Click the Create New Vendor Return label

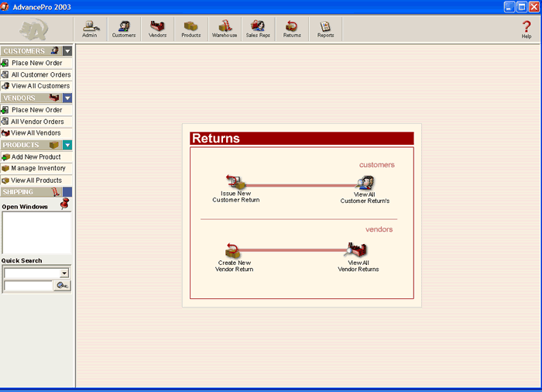[x=235, y=266]
